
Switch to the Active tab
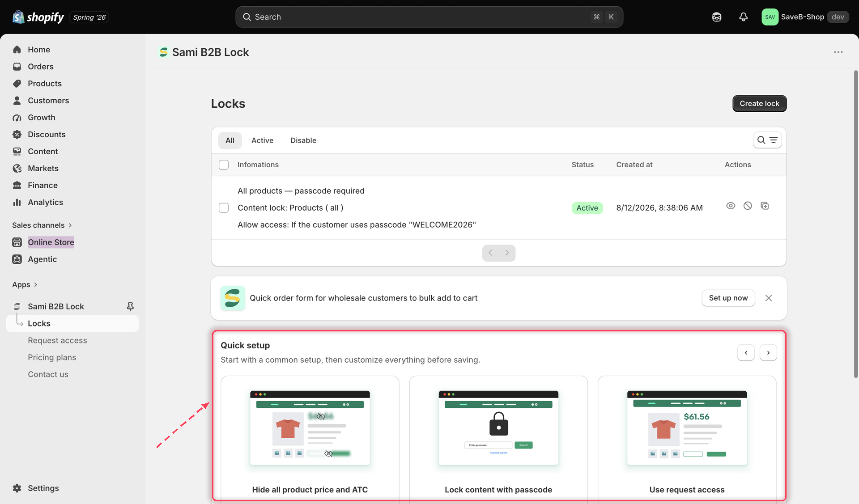click(x=262, y=140)
